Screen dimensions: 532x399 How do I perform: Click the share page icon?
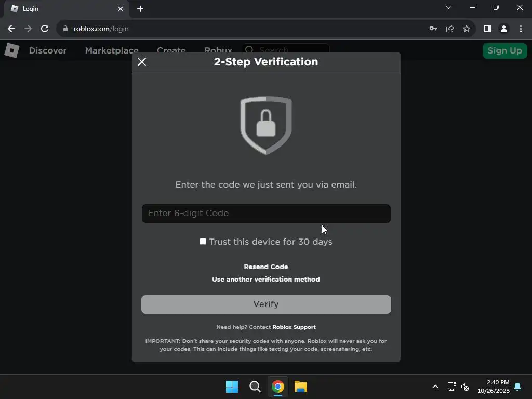(450, 29)
